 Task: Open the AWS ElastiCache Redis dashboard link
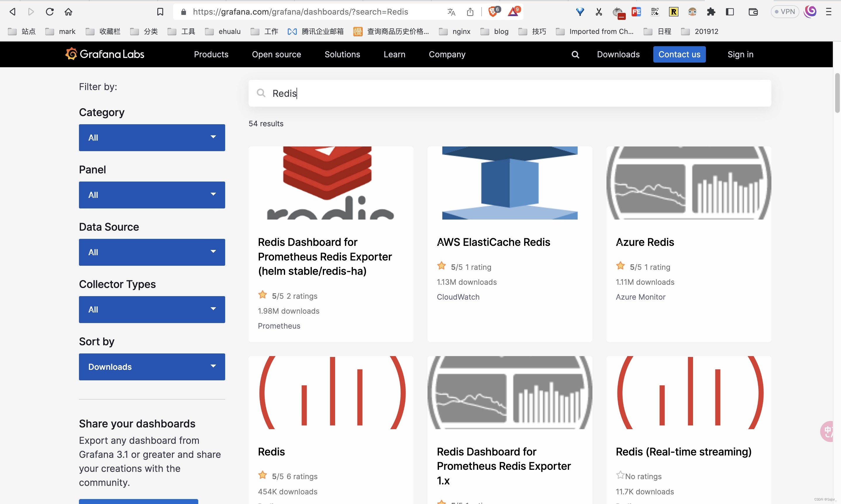493,242
